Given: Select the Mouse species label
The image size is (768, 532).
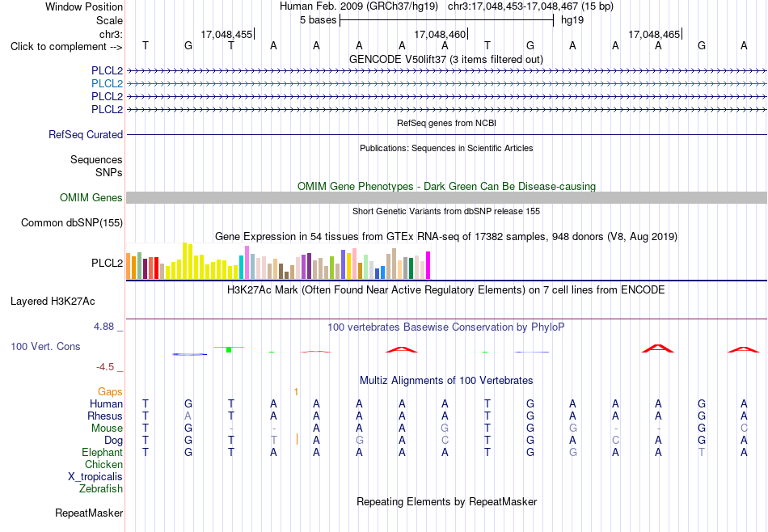Looking at the screenshot, I should [x=107, y=429].
